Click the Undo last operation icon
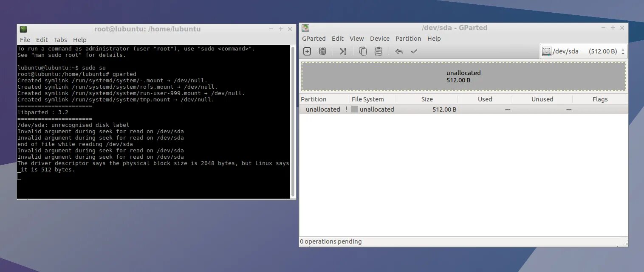The image size is (644, 272). [398, 51]
